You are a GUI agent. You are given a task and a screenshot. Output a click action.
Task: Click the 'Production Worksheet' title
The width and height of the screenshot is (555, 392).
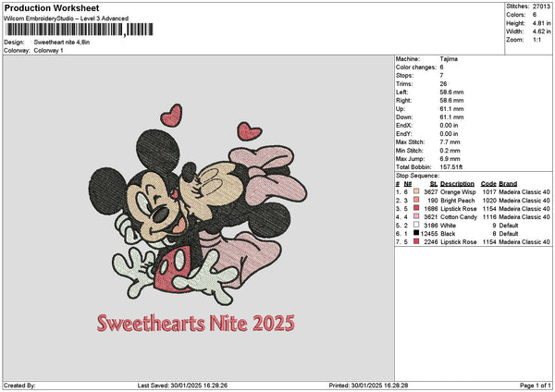tap(52, 7)
